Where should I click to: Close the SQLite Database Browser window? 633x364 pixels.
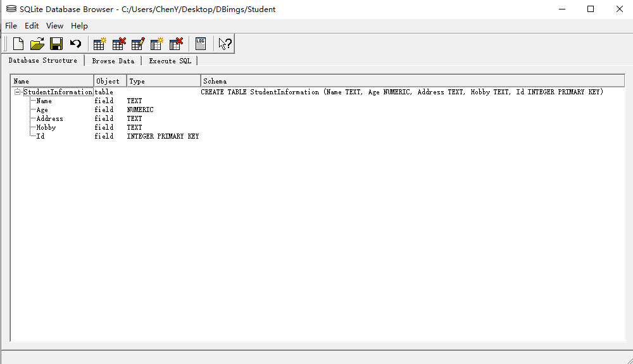pos(620,9)
